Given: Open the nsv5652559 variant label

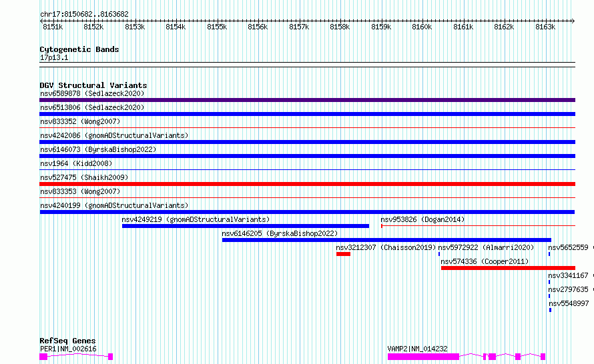Looking at the screenshot, I should click(x=568, y=247).
